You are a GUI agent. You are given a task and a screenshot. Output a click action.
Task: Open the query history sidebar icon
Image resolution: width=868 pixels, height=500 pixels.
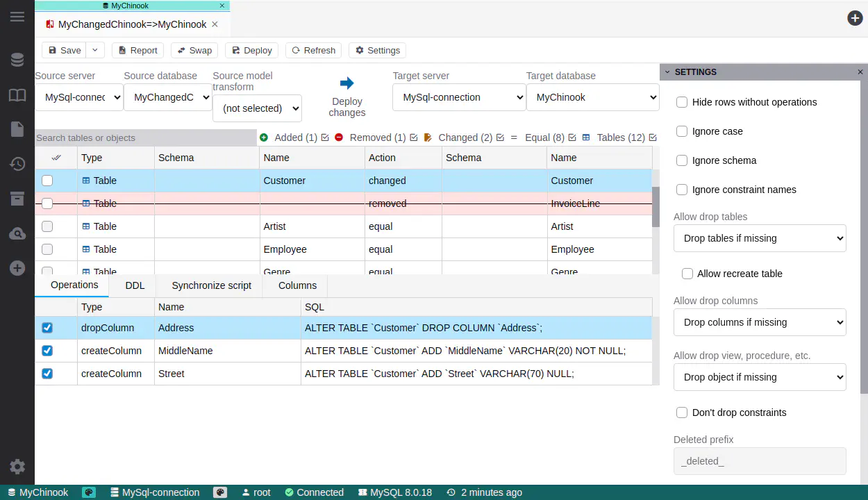coord(17,164)
